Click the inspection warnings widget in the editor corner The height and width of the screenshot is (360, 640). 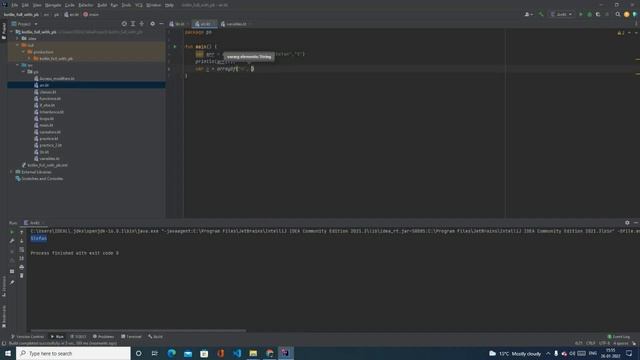coord(621,33)
